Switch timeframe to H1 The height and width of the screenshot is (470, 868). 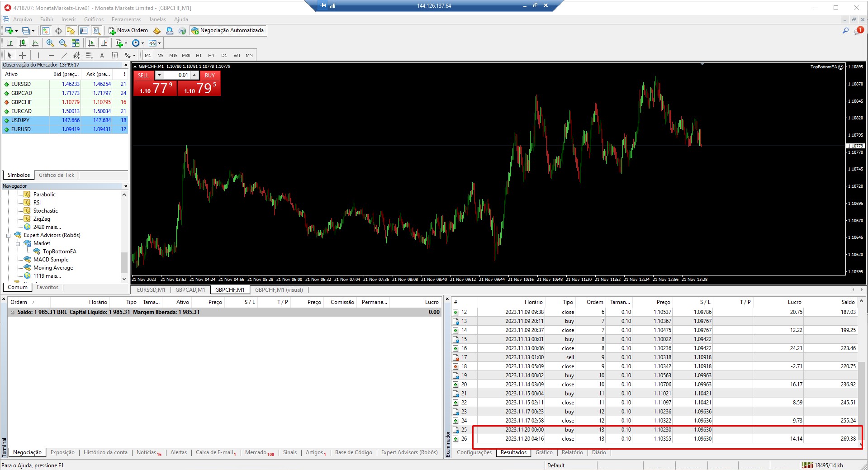coord(199,55)
